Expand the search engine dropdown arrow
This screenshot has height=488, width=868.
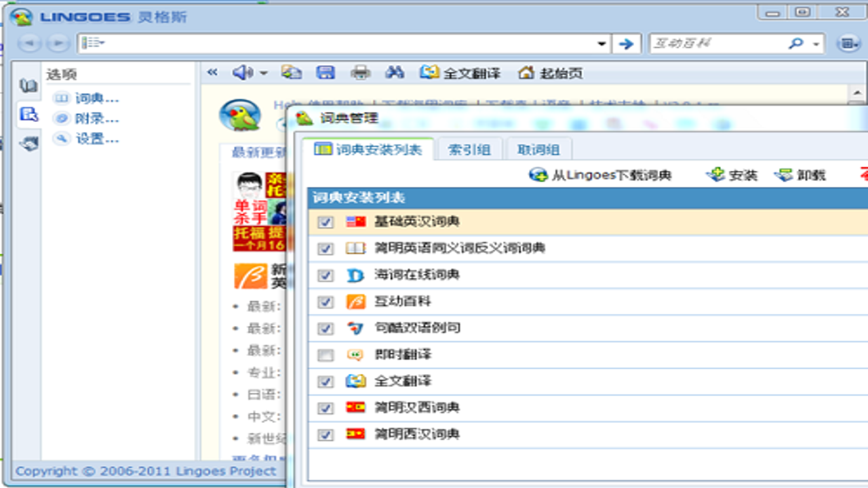click(x=816, y=44)
